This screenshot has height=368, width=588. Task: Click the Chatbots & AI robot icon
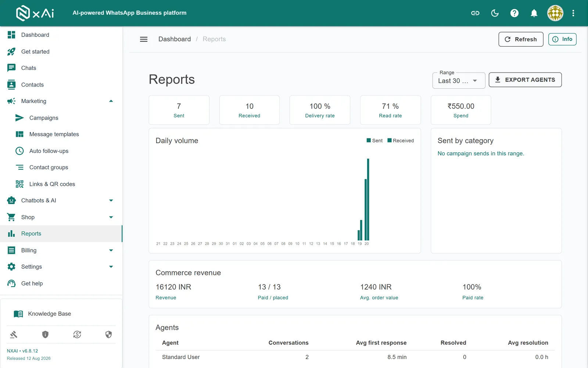pos(11,200)
